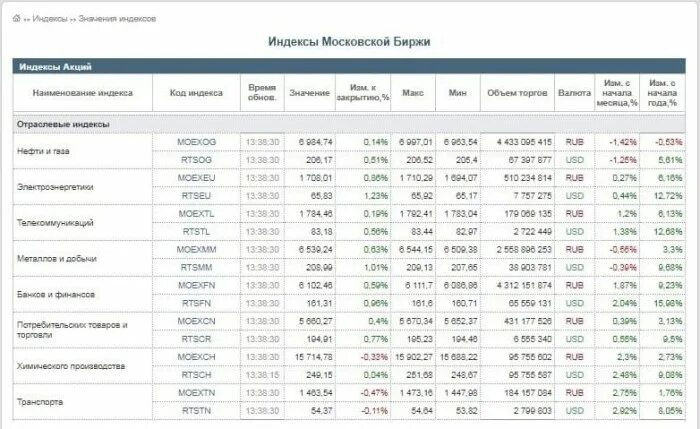The image size is (700, 429).
Task: Select the RTSEU year change 12,72%
Action: pyautogui.click(x=667, y=196)
